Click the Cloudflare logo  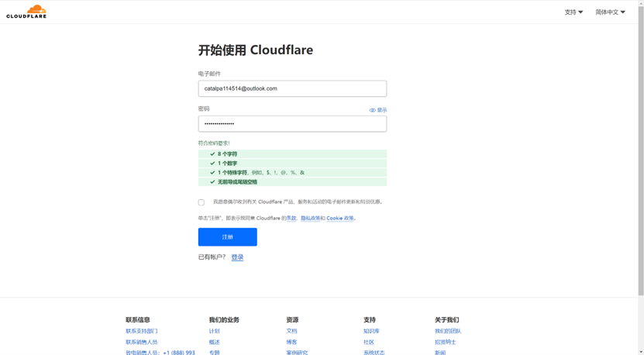(26, 12)
